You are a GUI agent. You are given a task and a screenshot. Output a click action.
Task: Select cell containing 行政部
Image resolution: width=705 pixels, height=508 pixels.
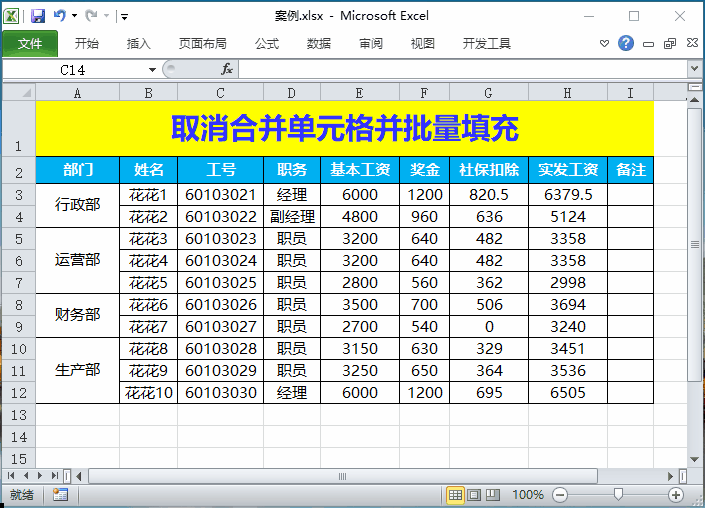coord(77,205)
